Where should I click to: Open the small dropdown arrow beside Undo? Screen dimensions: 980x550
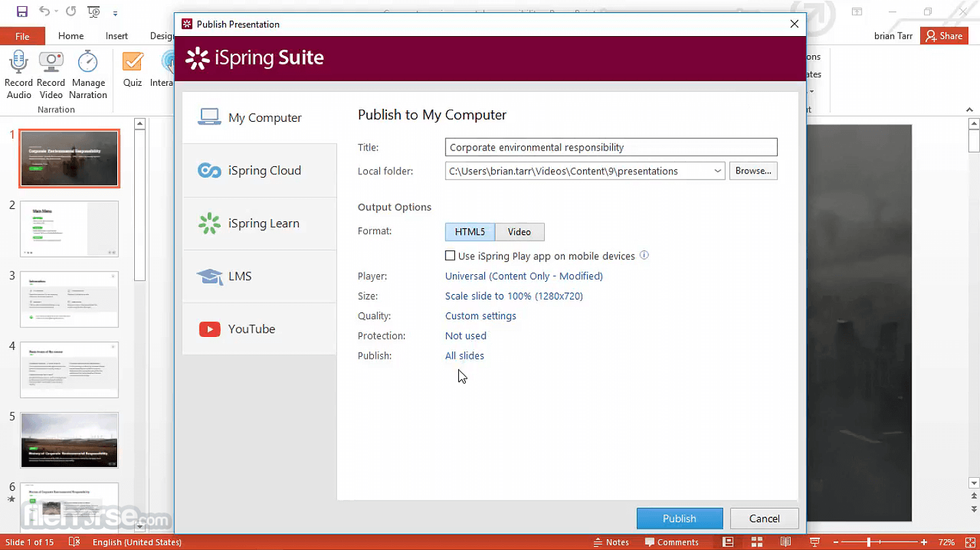[57, 12]
